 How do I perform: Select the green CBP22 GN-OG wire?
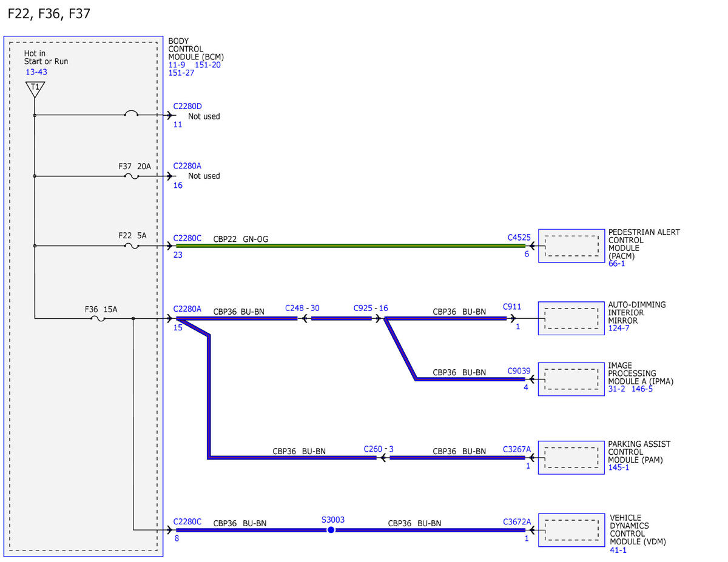[x=350, y=246]
